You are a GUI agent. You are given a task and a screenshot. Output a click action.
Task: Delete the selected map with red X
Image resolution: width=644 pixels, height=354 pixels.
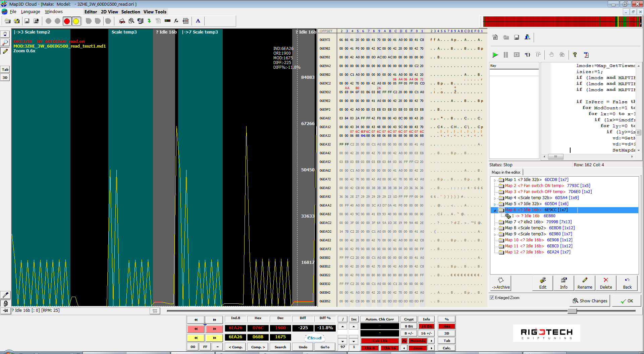tap(606, 283)
